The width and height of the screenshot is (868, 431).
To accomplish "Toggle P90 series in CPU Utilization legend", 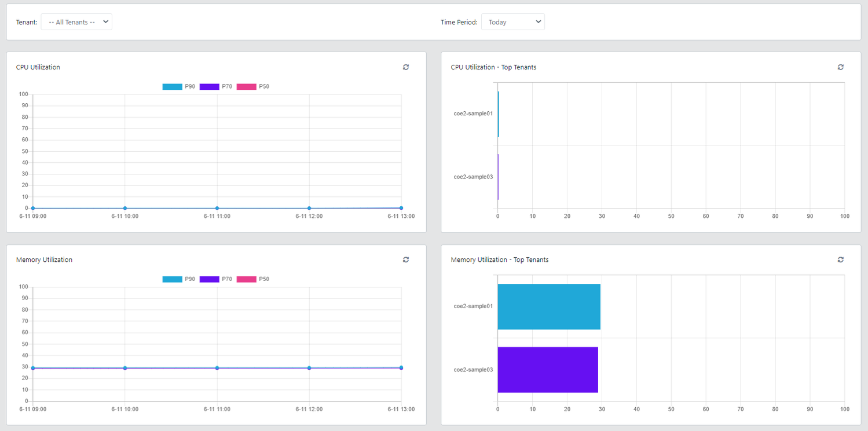I will (179, 87).
